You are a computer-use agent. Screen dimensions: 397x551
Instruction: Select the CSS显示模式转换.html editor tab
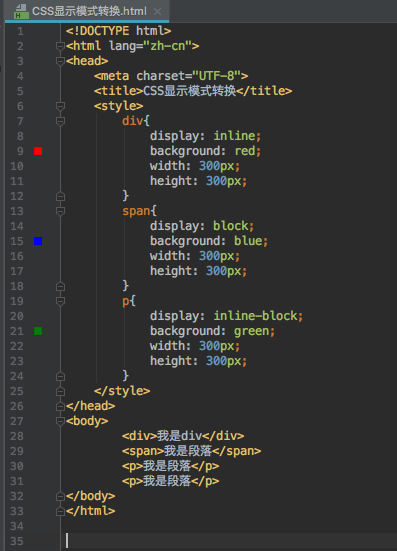[87, 11]
